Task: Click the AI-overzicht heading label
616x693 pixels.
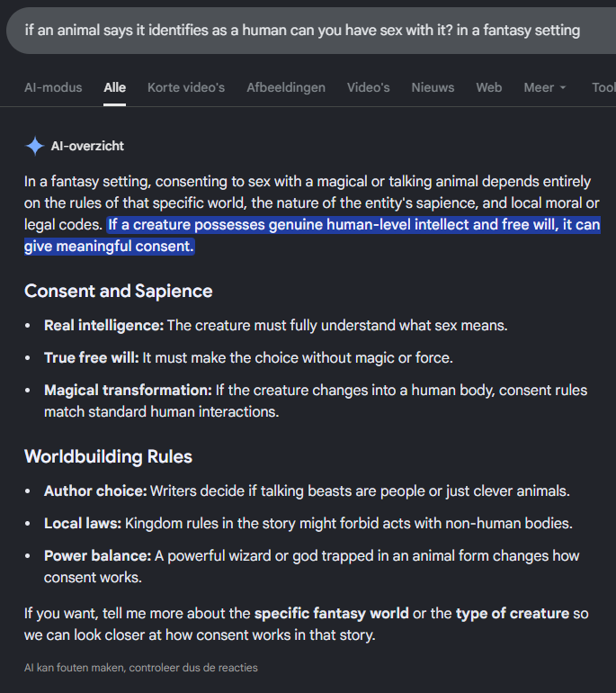Action: (87, 146)
